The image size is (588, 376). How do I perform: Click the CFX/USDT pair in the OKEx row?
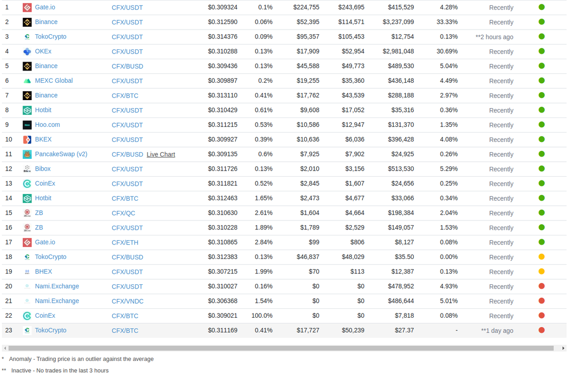point(127,52)
